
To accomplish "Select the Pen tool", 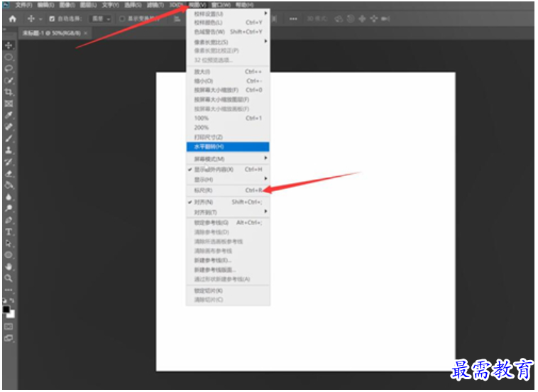I will click(x=9, y=220).
